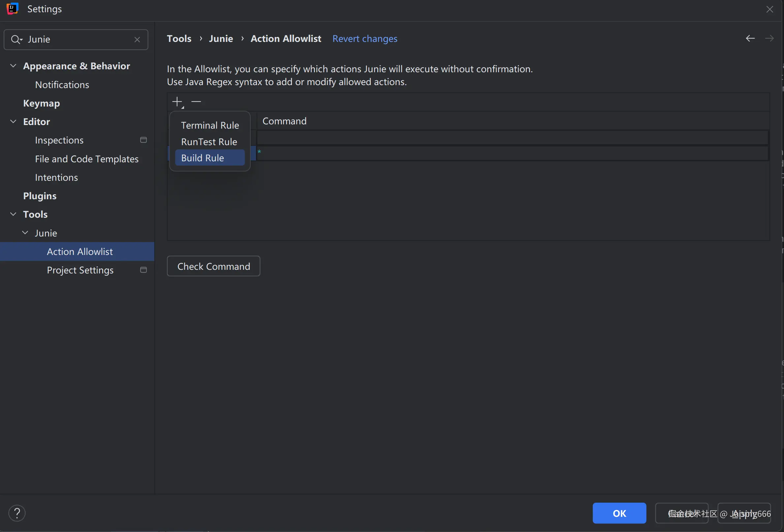
Task: Click the Revert changes link
Action: tap(365, 39)
